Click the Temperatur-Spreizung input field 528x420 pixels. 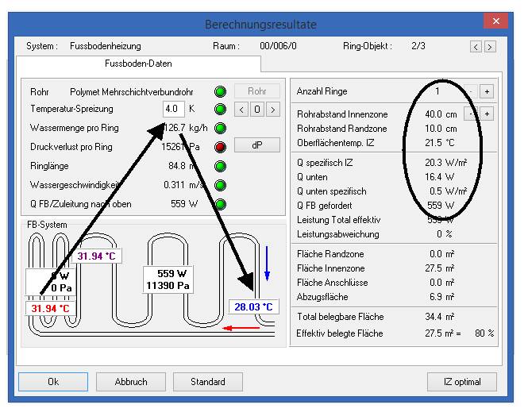tap(173, 109)
